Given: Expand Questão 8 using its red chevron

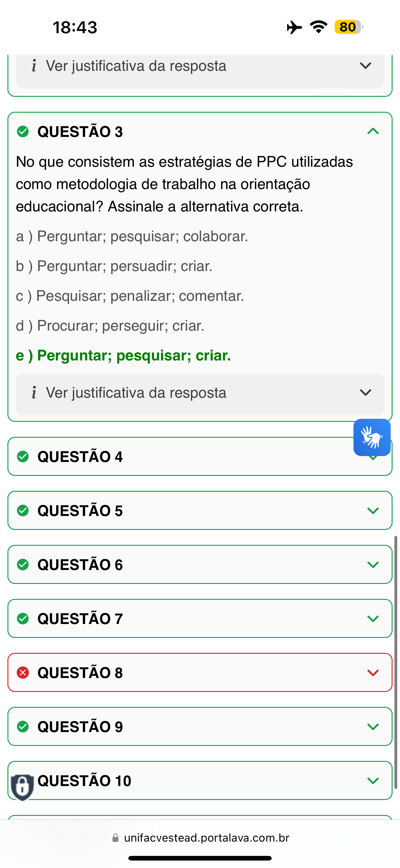Looking at the screenshot, I should (373, 672).
